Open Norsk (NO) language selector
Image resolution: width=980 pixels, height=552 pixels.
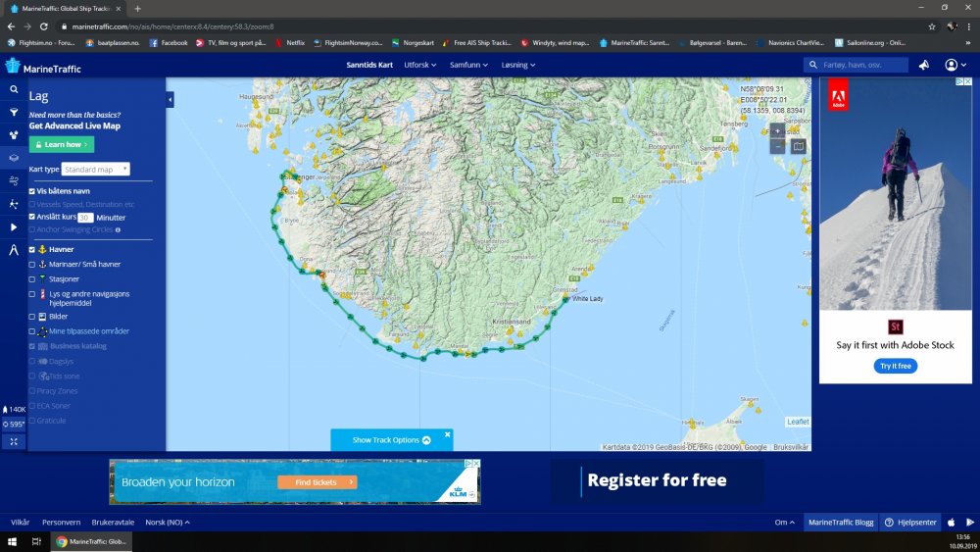click(168, 522)
